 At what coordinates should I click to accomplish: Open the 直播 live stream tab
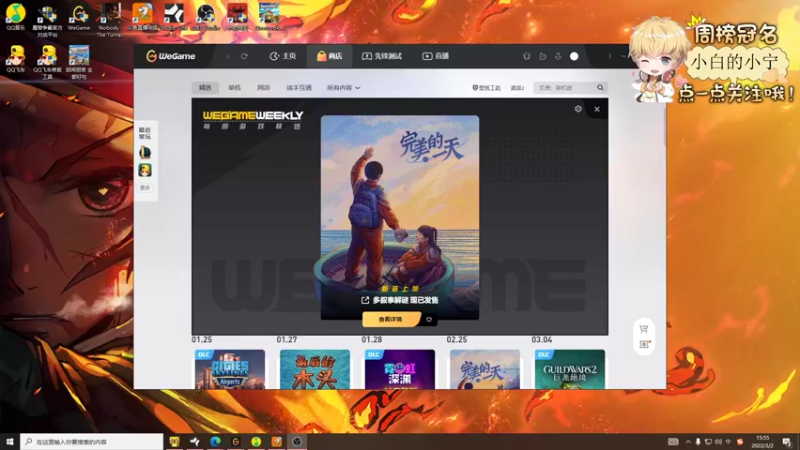(435, 56)
